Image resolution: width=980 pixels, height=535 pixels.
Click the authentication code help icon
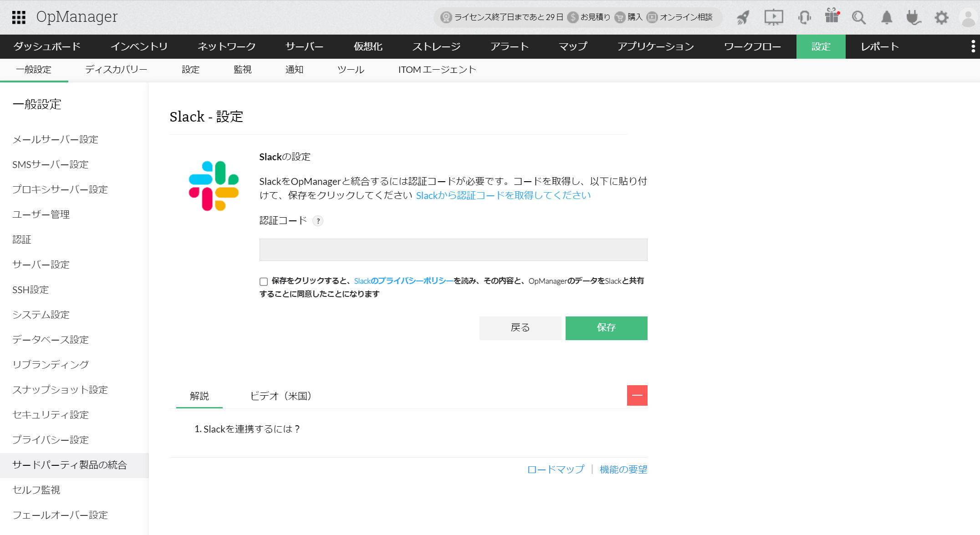[x=318, y=221]
